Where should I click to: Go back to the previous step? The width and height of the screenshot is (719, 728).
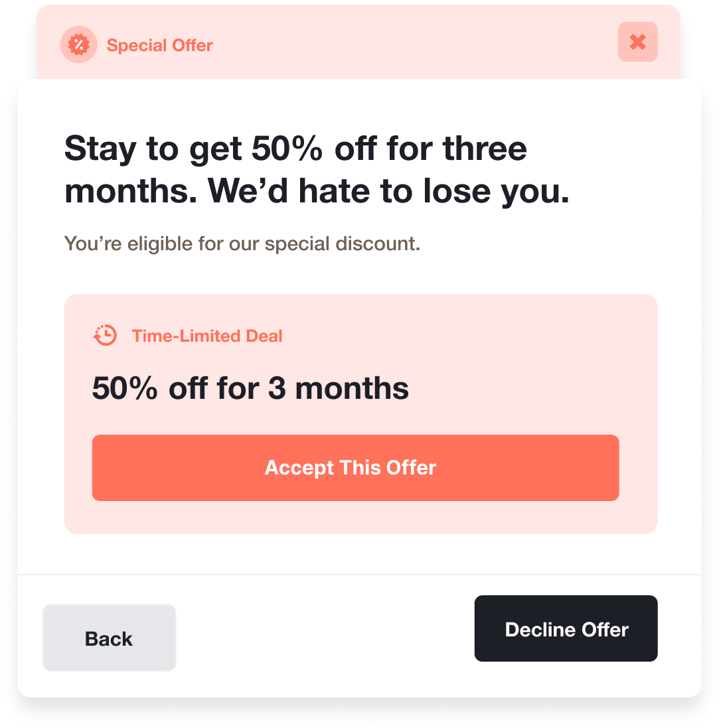point(109,638)
